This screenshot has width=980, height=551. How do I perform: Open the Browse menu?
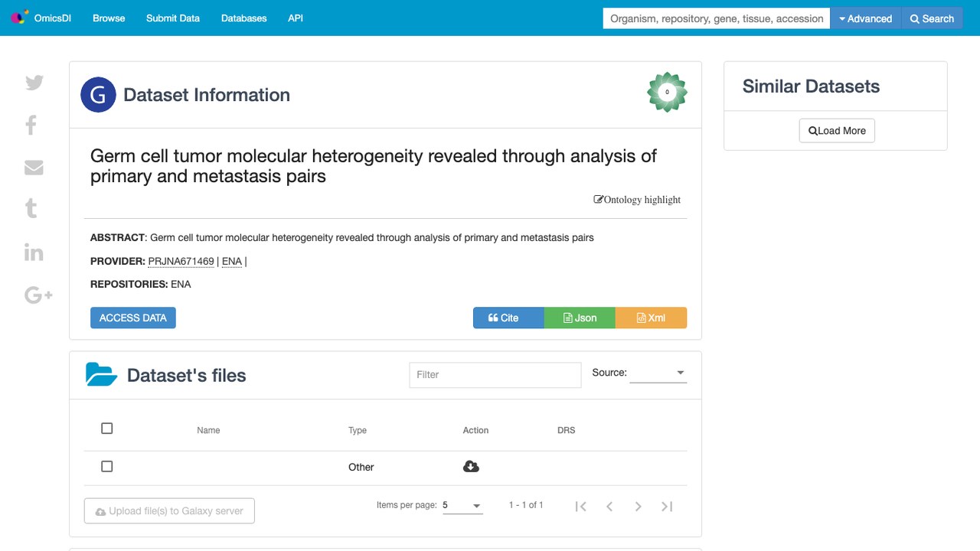click(x=109, y=18)
